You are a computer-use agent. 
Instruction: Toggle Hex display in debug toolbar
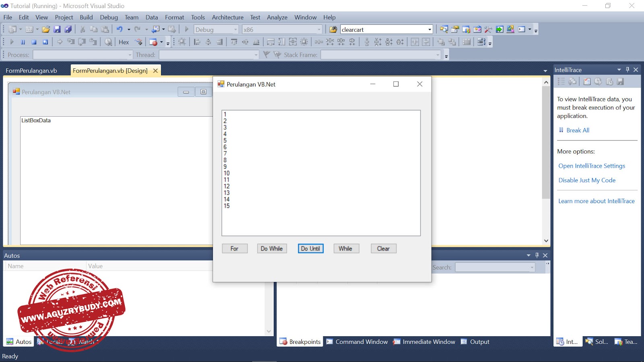[x=124, y=42]
